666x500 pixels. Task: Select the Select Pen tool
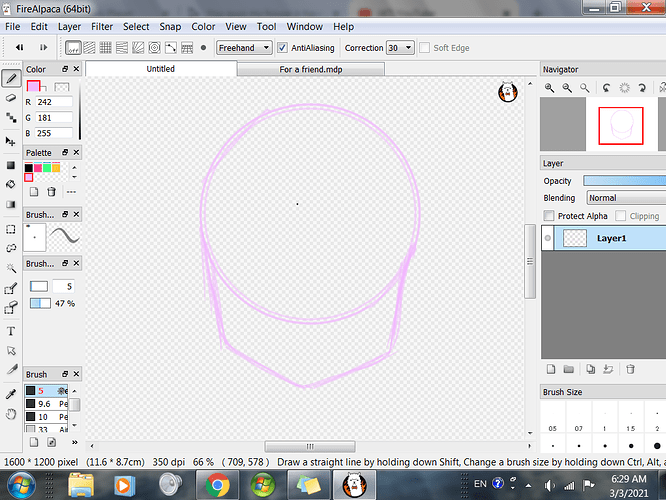pos(11,288)
